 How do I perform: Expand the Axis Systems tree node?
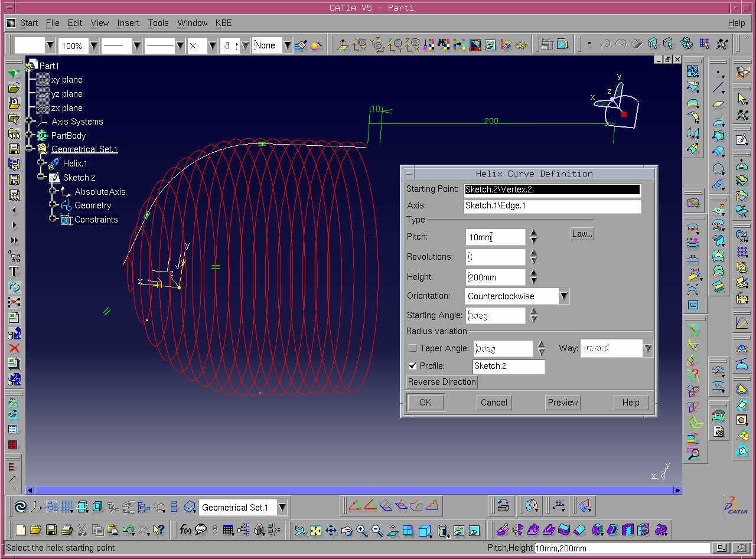click(x=29, y=121)
